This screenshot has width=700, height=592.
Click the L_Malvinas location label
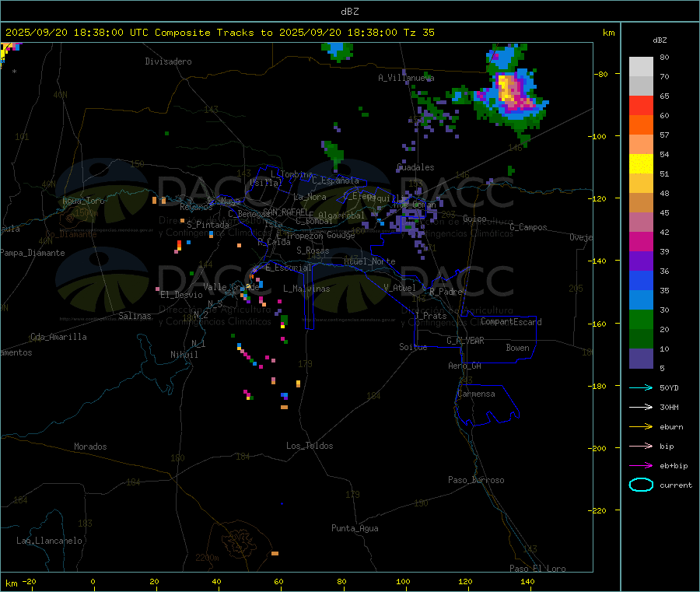306,289
